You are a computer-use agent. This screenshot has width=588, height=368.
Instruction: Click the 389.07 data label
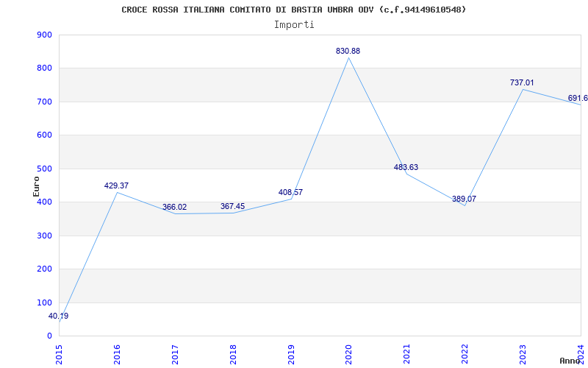coord(464,199)
